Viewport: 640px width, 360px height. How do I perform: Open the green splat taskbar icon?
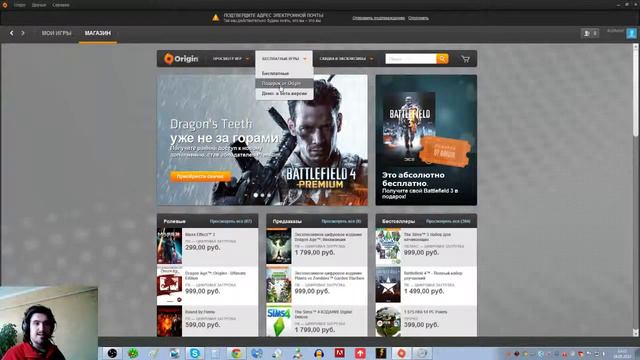(133, 353)
